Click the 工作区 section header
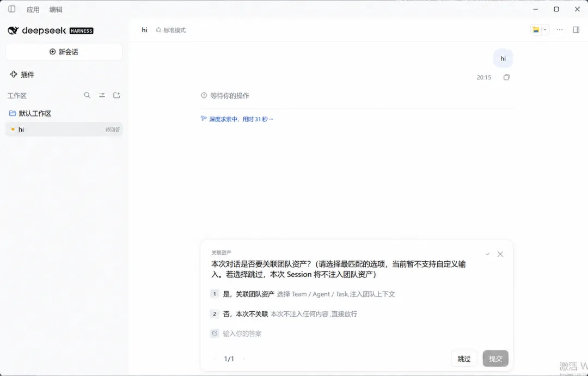 click(x=17, y=96)
